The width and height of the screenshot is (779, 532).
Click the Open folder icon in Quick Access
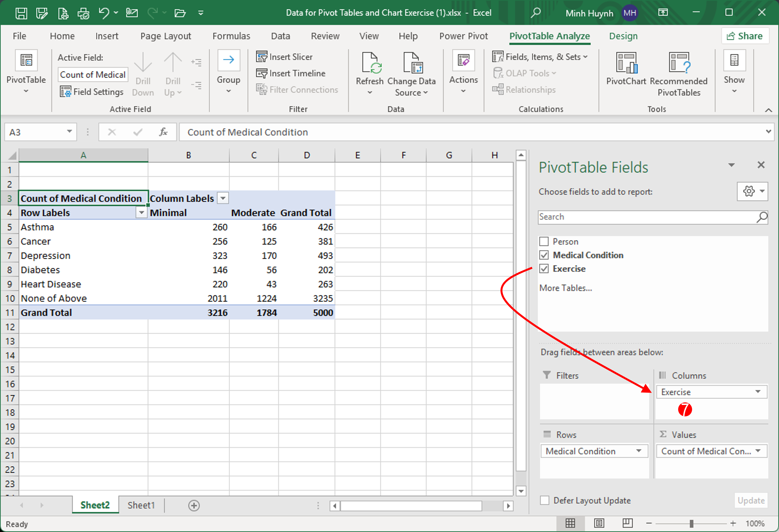coord(180,13)
